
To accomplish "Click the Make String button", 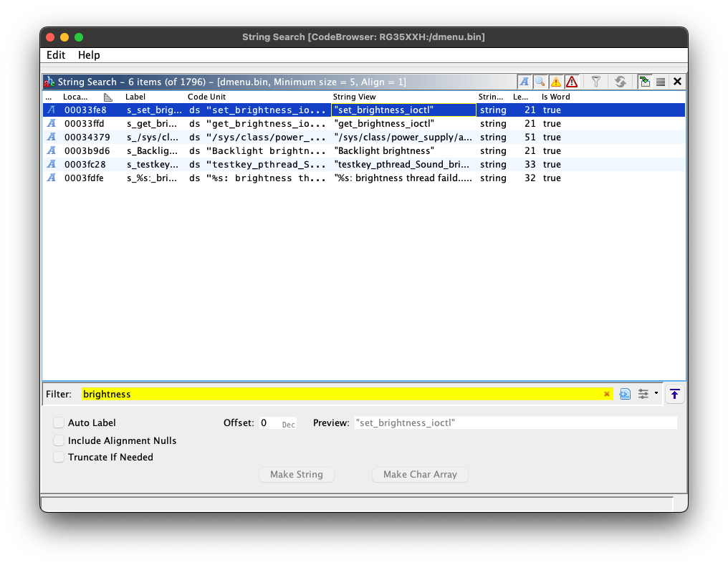I will 296,474.
